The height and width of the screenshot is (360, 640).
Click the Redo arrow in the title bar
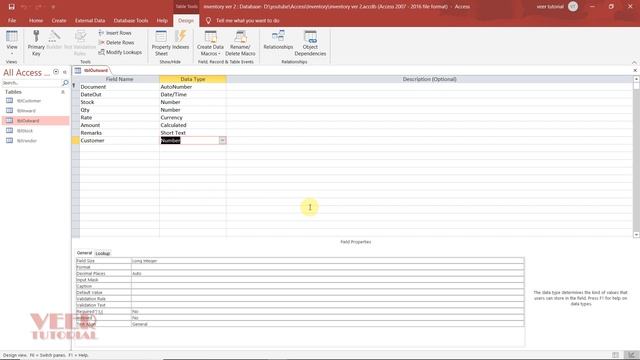pos(38,7)
